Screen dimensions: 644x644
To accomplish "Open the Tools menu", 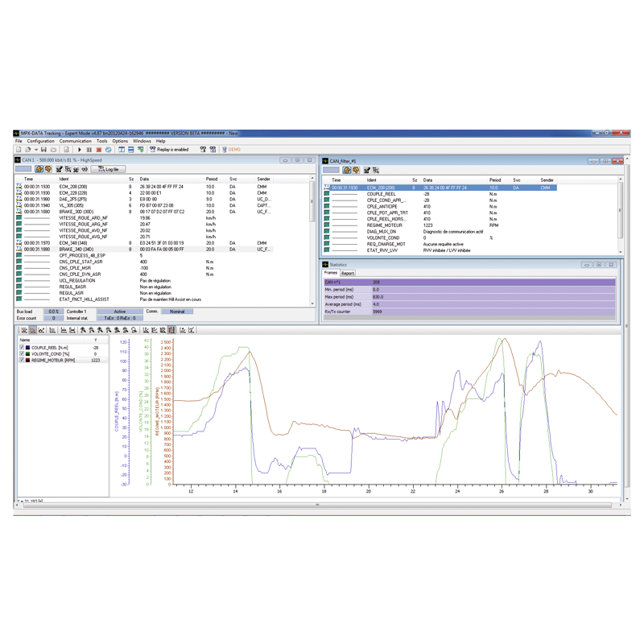I will (102, 141).
